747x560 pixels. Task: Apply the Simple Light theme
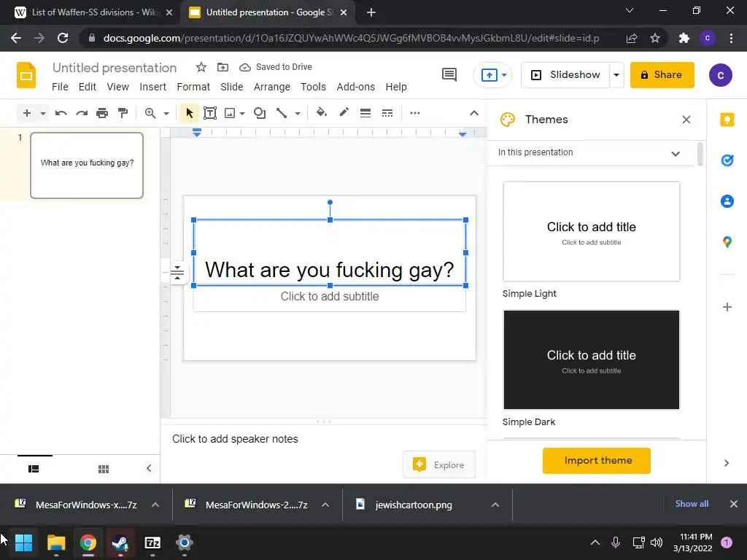coord(591,231)
